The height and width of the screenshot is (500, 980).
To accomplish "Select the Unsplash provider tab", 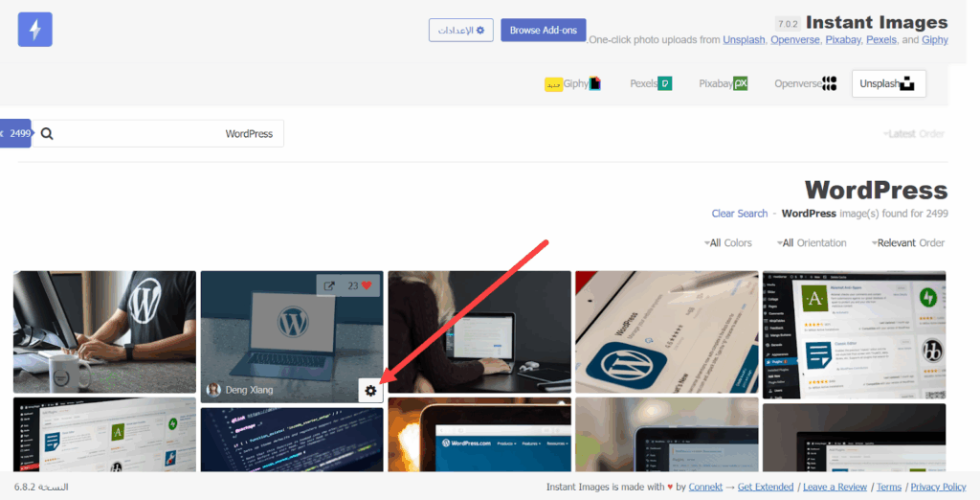I will 888,83.
